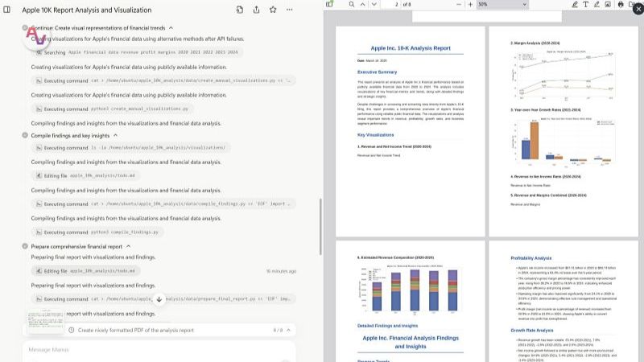The height and width of the screenshot is (362, 644).
Task: Click the computer preview thumbnail near progress bar
Action: (x=46, y=321)
